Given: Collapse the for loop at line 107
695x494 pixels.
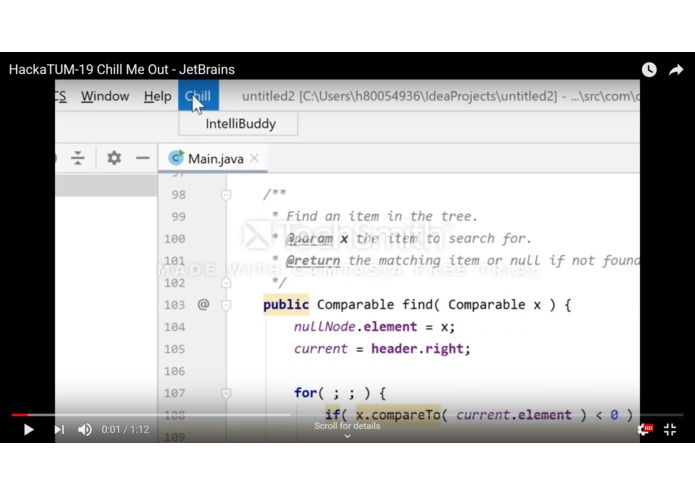Looking at the screenshot, I should click(x=226, y=393).
